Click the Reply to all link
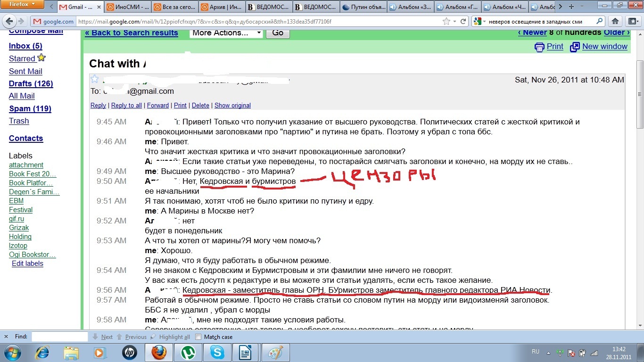Viewport: 644px width, 362px height. pyautogui.click(x=126, y=106)
